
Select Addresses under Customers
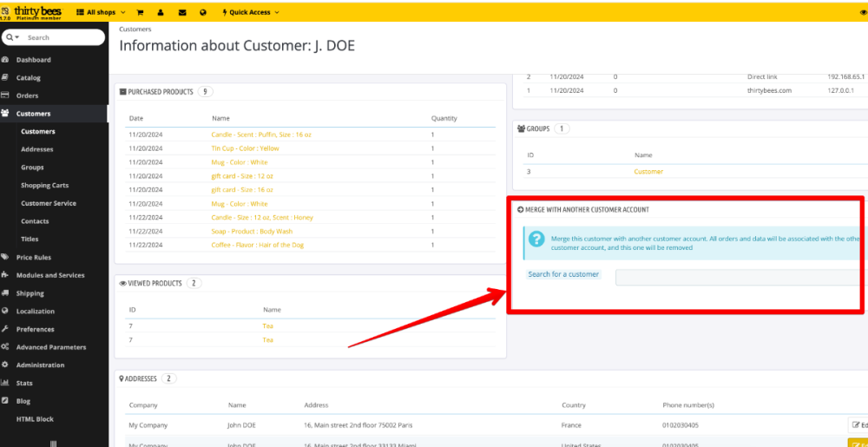pyautogui.click(x=37, y=149)
